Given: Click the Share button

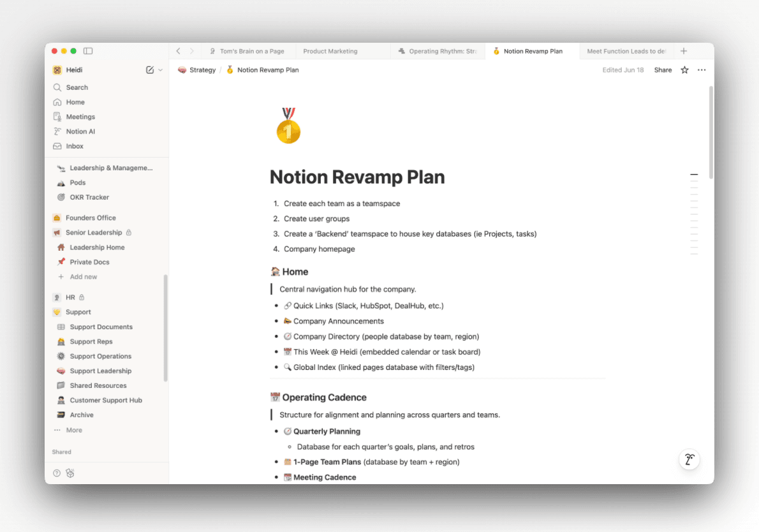Looking at the screenshot, I should pyautogui.click(x=663, y=70).
